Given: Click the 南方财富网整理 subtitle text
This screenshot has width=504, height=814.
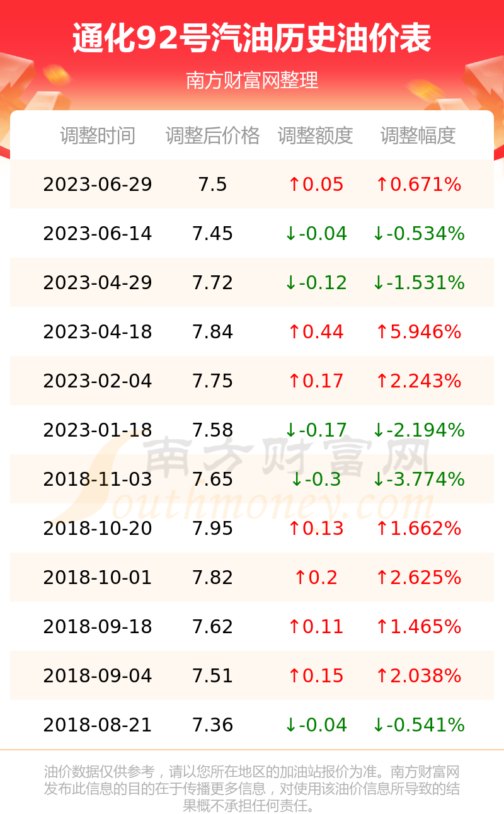Looking at the screenshot, I should tap(252, 81).
